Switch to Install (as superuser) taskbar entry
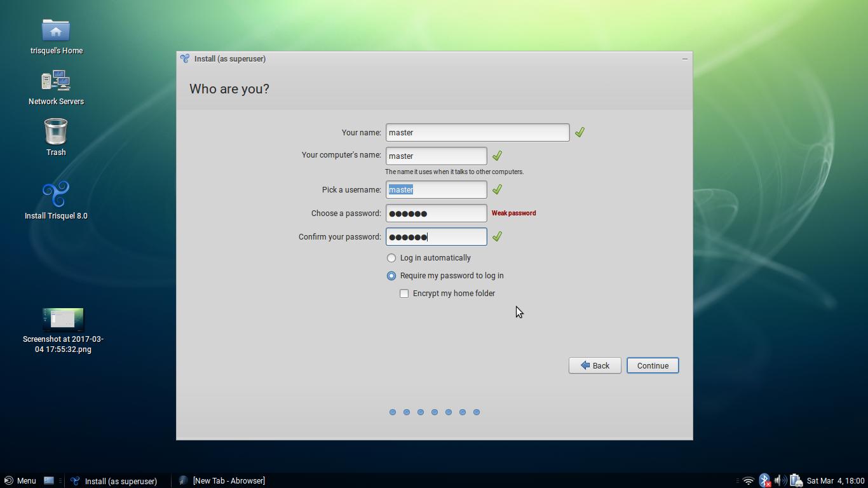This screenshot has width=868, height=488. click(x=114, y=481)
